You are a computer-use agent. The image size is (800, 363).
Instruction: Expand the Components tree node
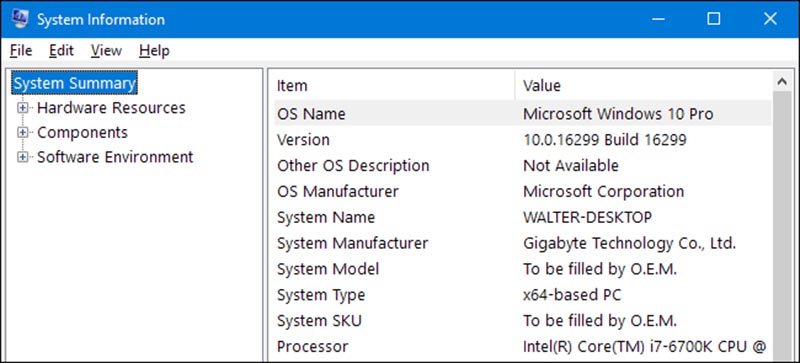pyautogui.click(x=22, y=133)
